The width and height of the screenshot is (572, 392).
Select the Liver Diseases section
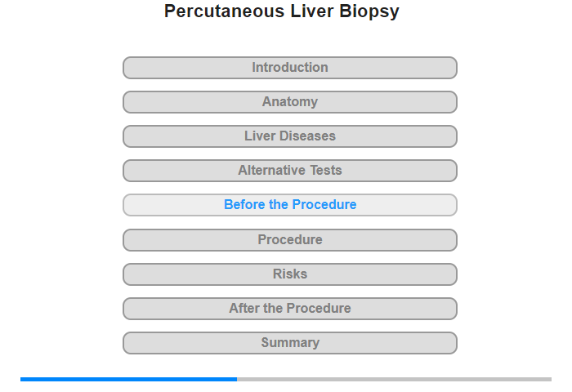[290, 136]
